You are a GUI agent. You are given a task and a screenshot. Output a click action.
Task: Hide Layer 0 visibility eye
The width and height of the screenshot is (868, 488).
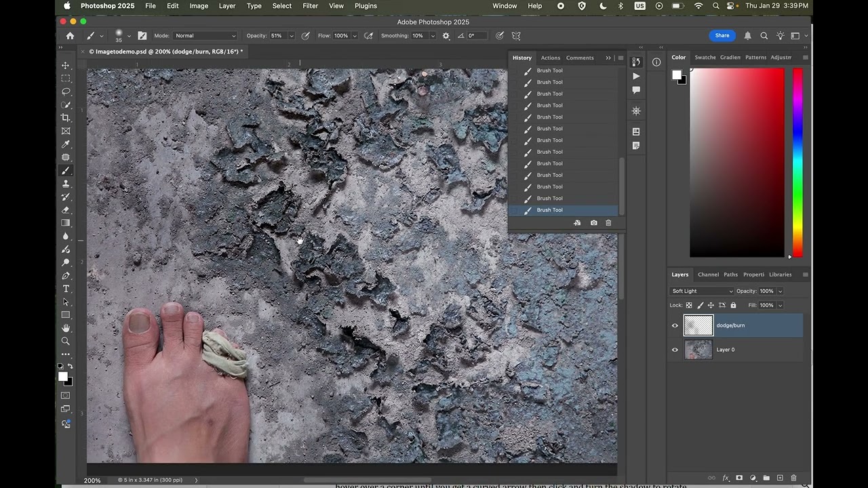(675, 350)
